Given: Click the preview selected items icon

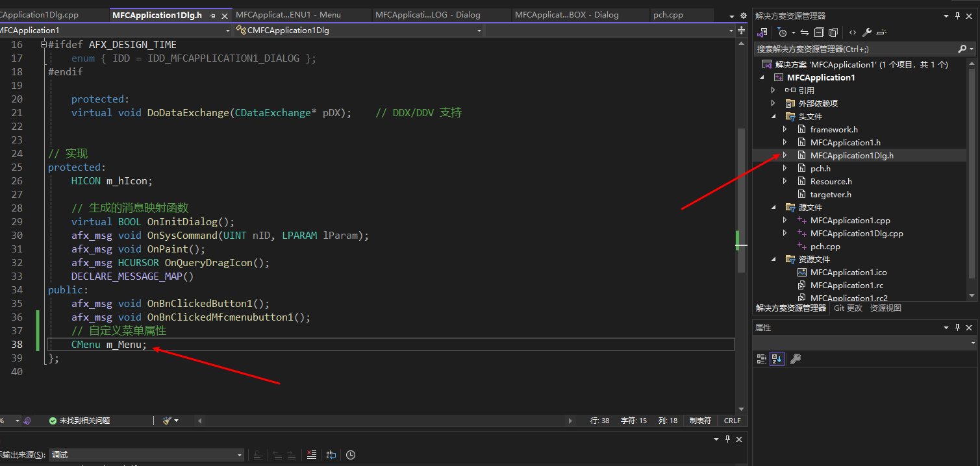Looking at the screenshot, I should 881,32.
